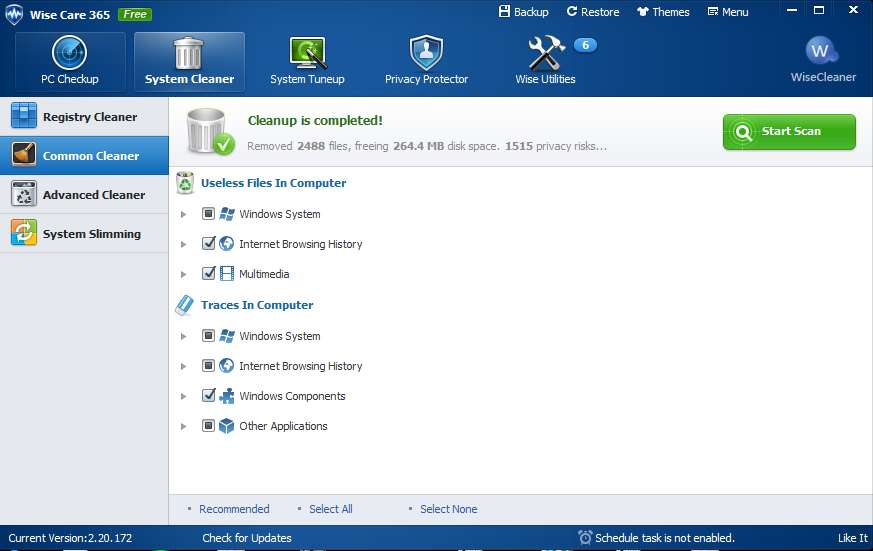Expand the Other Applications node
The width and height of the screenshot is (873, 551).
tap(183, 426)
